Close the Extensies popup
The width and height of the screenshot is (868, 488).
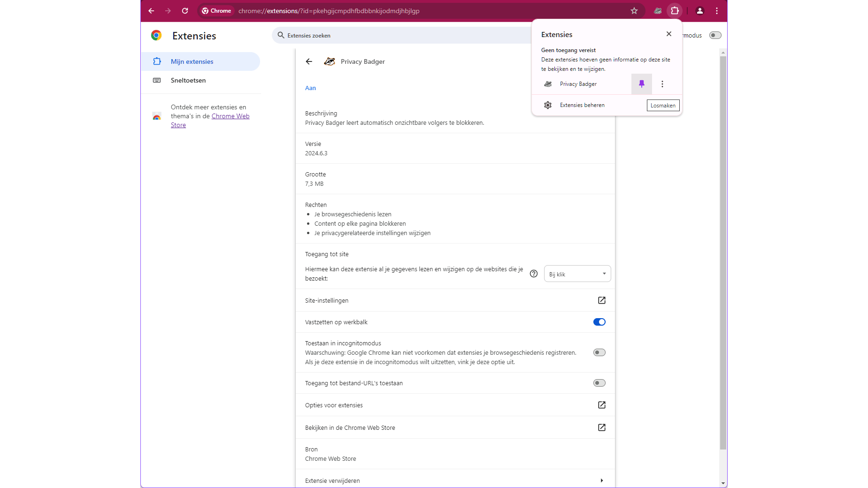click(669, 34)
